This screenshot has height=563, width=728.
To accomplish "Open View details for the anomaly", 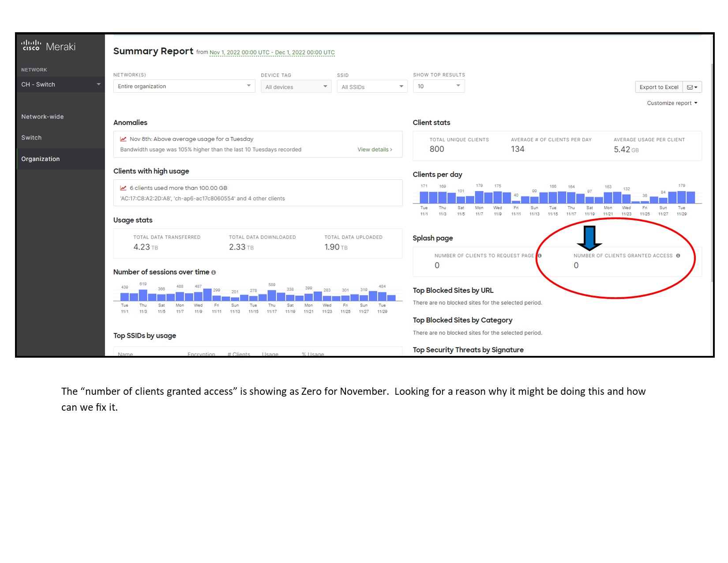I will (374, 150).
